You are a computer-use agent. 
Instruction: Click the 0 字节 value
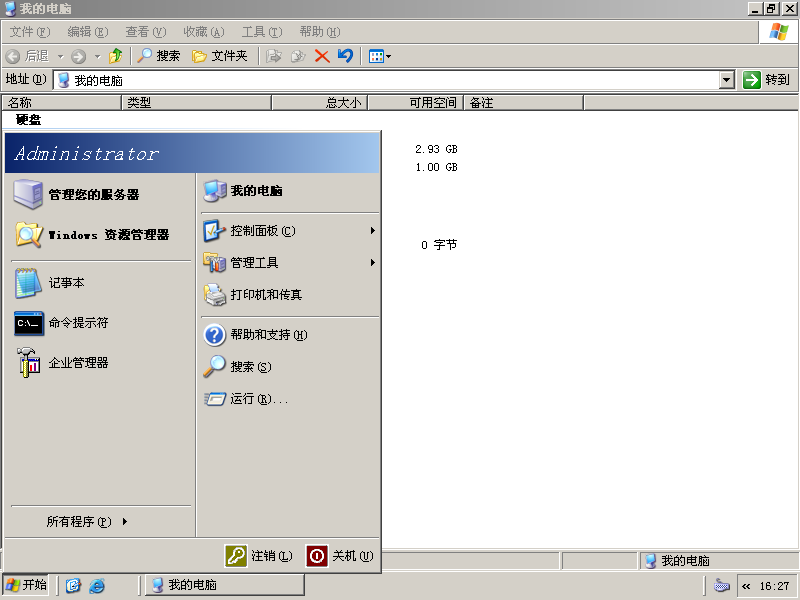(x=439, y=245)
